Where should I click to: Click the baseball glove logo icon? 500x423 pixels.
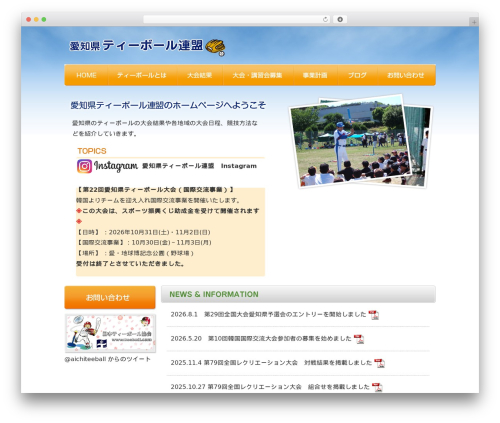(x=215, y=47)
